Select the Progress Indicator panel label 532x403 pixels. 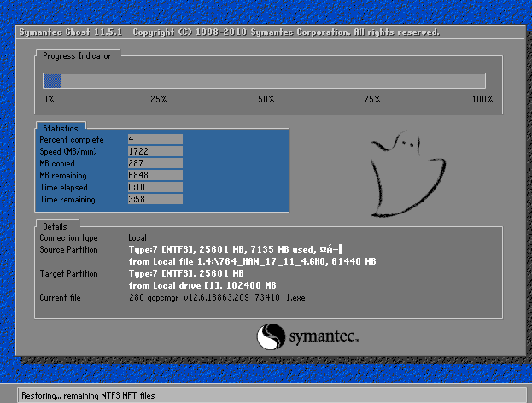coord(77,56)
